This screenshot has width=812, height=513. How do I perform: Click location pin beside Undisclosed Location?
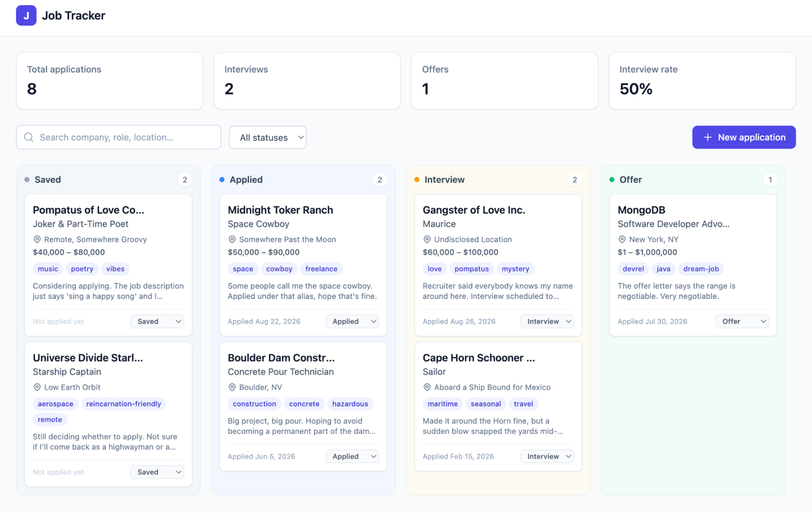click(427, 239)
